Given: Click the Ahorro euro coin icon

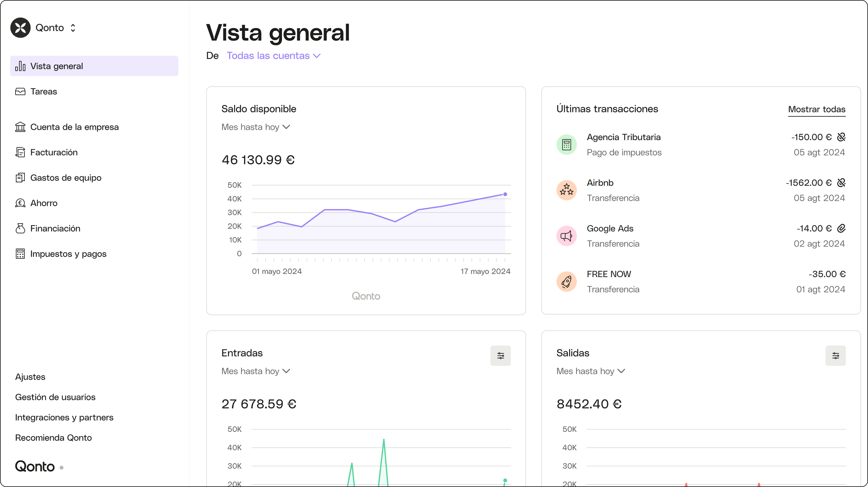Looking at the screenshot, I should [x=20, y=203].
